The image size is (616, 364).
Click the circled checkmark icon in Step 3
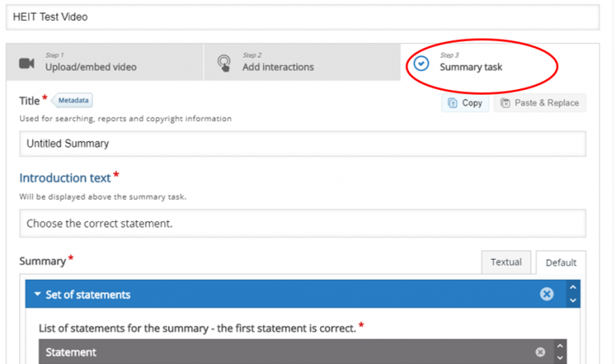pyautogui.click(x=421, y=63)
